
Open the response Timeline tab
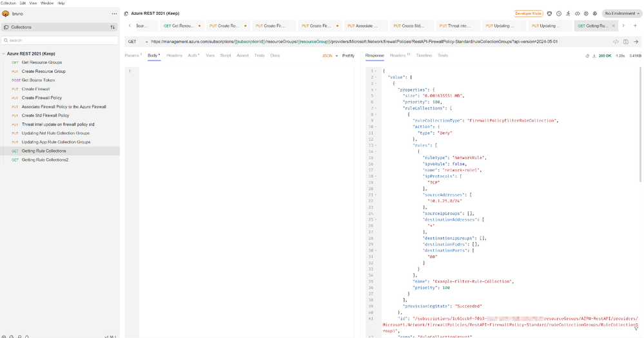424,55
